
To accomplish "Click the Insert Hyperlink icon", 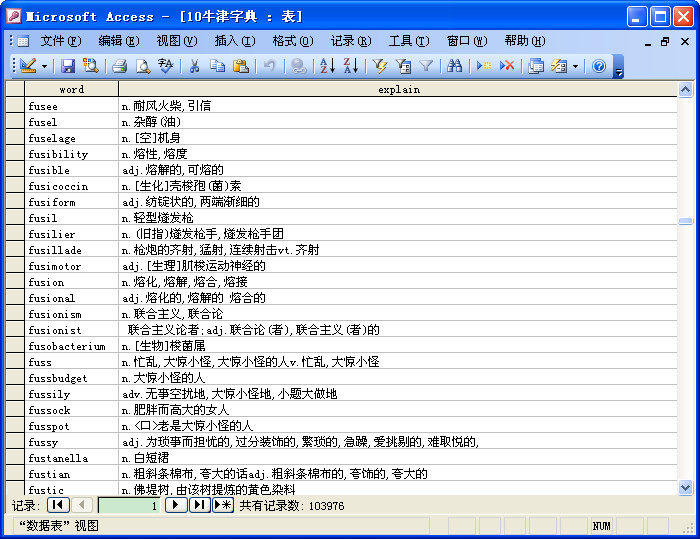I will pyautogui.click(x=298, y=66).
